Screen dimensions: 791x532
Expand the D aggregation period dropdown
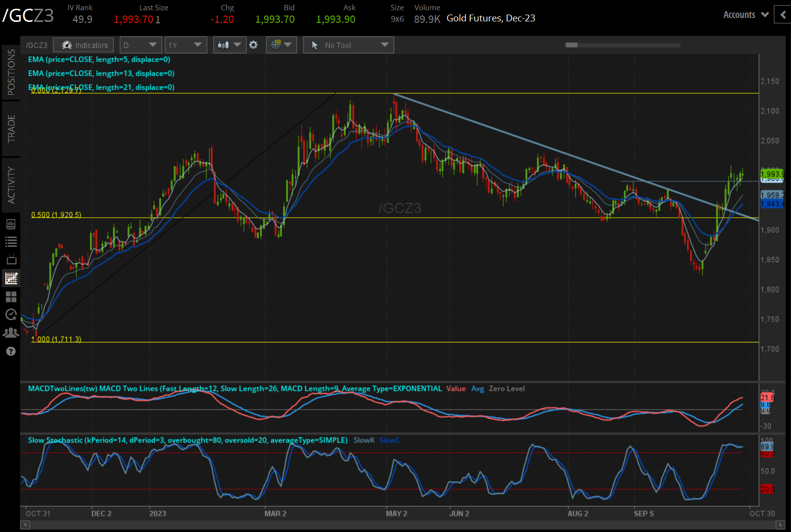coord(140,45)
